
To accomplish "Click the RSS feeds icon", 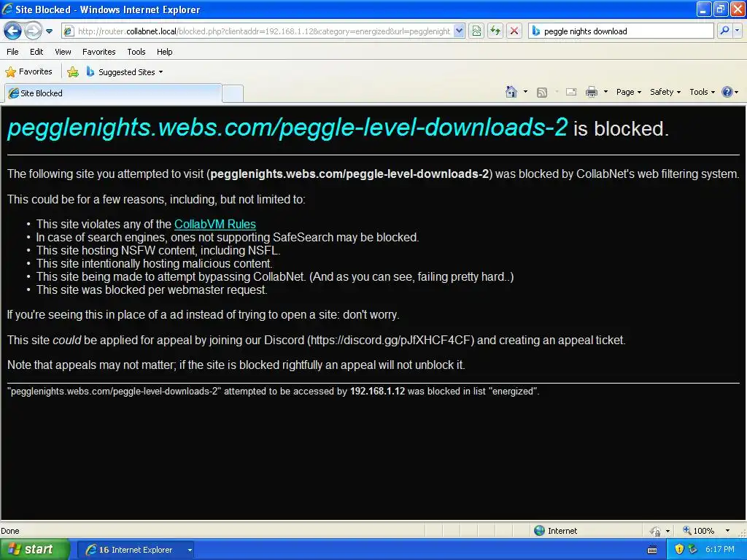I will 542,93.
